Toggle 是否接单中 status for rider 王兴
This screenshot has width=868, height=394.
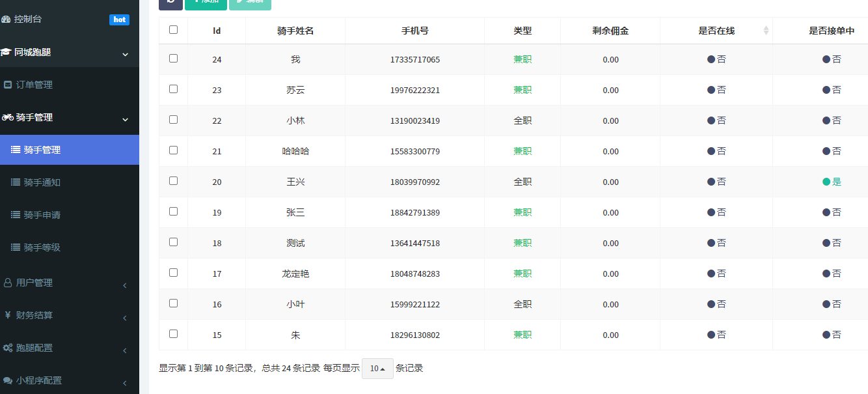(832, 182)
